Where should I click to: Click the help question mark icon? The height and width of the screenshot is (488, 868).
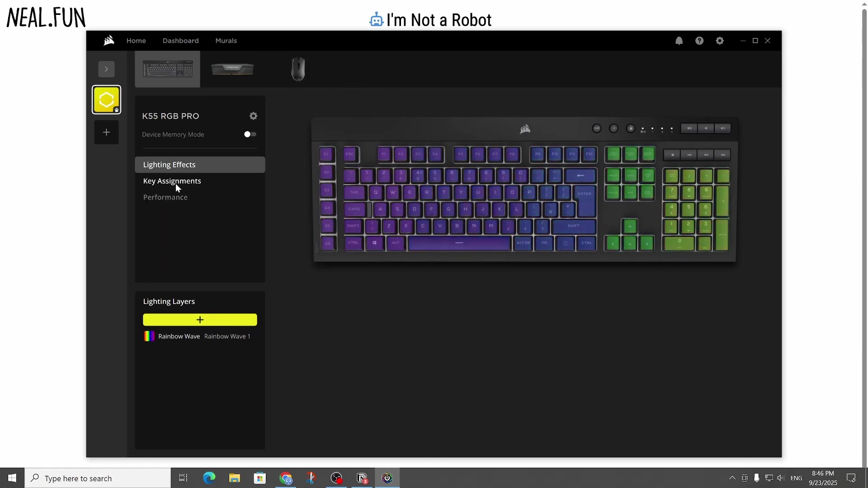pyautogui.click(x=699, y=41)
